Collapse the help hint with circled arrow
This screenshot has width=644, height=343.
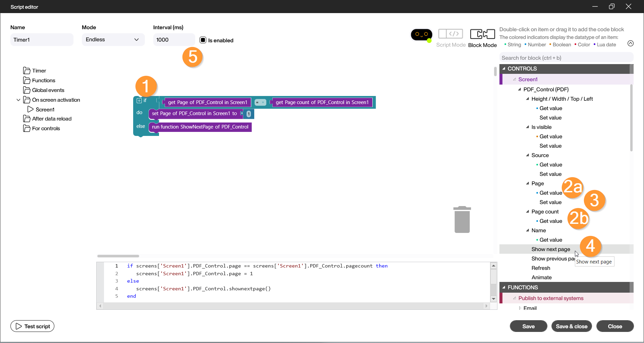point(630,43)
